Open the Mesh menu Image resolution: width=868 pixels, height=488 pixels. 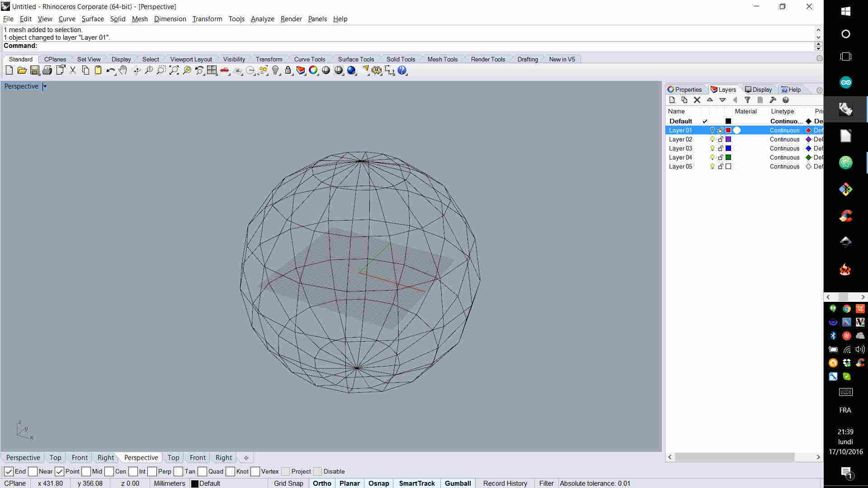[x=140, y=19]
